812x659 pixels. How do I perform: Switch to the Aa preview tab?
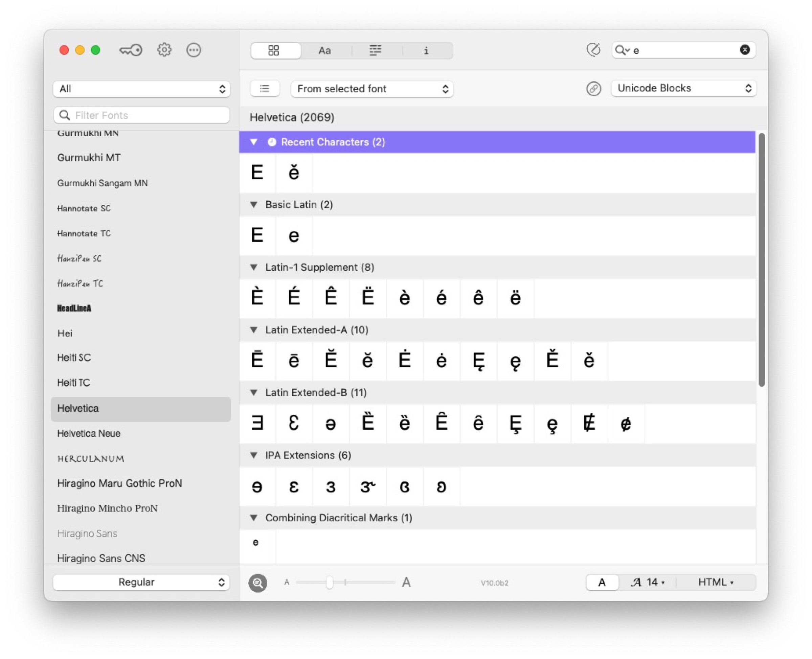coord(324,50)
